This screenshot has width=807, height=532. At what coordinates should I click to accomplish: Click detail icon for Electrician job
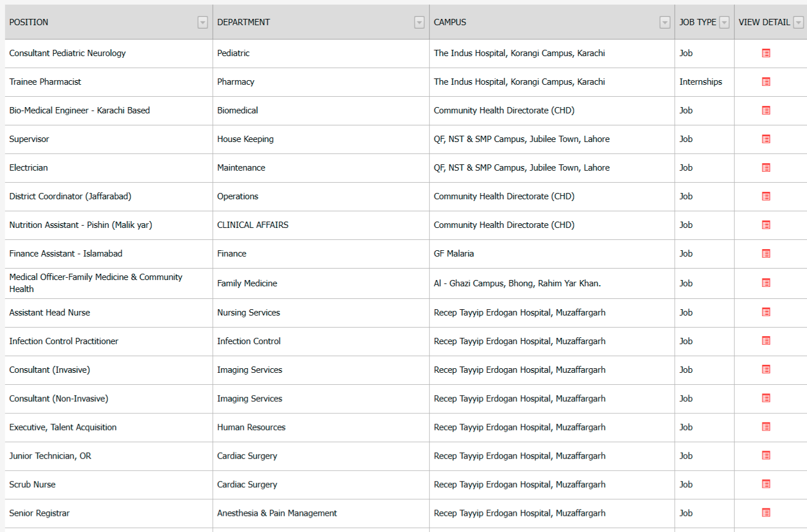coord(766,168)
